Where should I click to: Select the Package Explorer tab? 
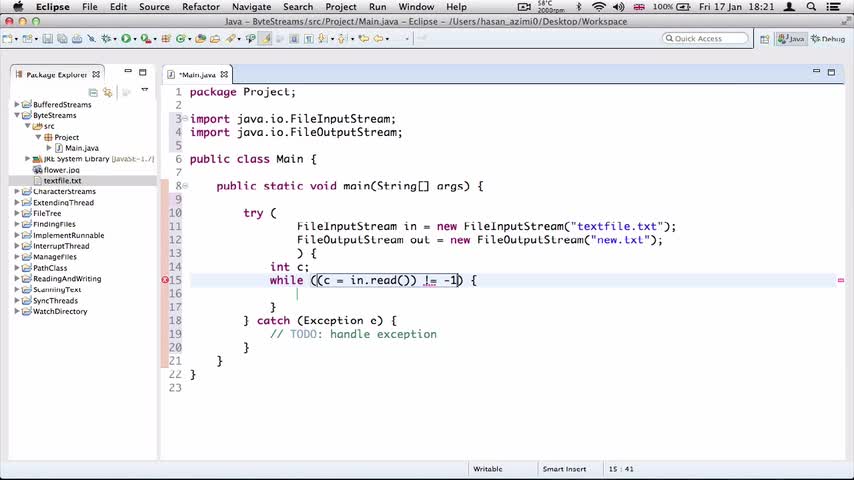[x=57, y=75]
